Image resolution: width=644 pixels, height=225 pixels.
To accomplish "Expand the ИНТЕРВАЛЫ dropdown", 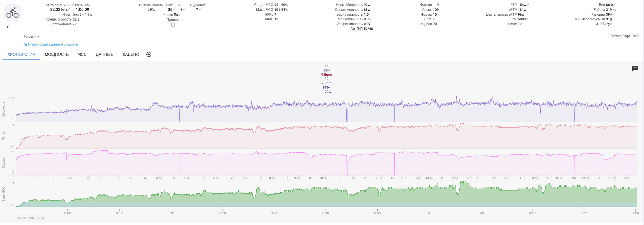I will pyautogui.click(x=31, y=218).
